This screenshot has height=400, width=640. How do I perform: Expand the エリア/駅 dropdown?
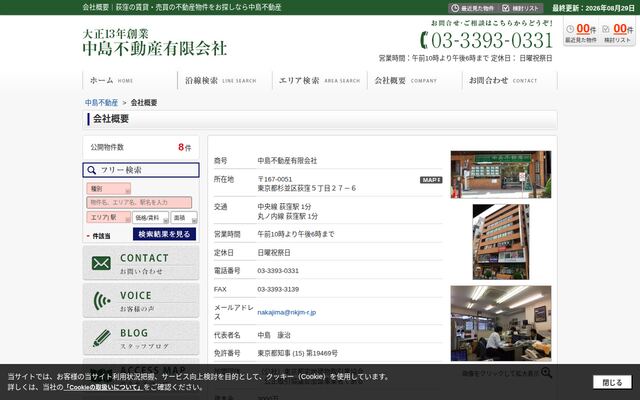tap(109, 218)
